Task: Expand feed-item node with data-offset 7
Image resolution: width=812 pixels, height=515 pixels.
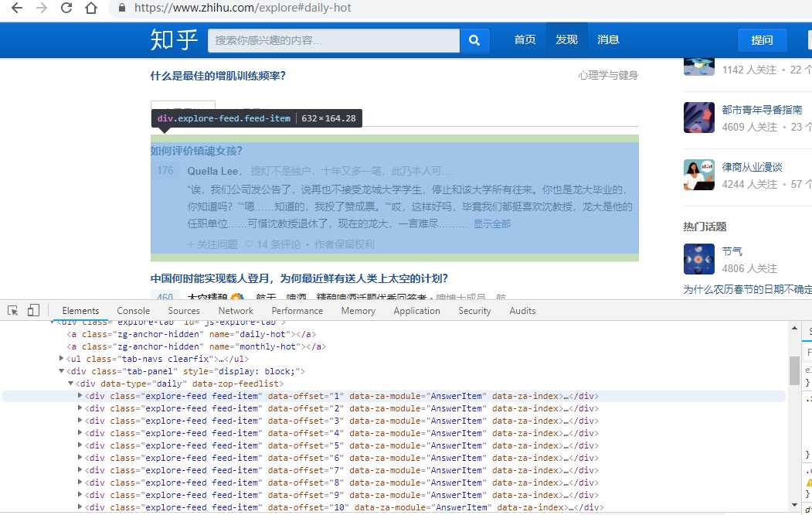Action: (x=80, y=470)
